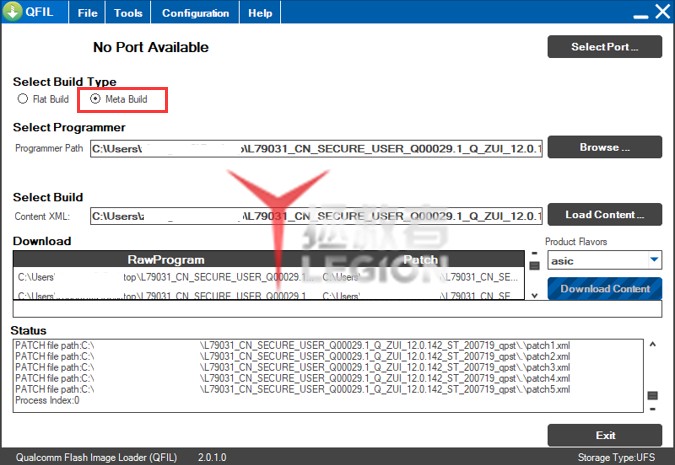Select first RawProgram row in Download table
Screen dimensions: 675x465
tap(168, 277)
